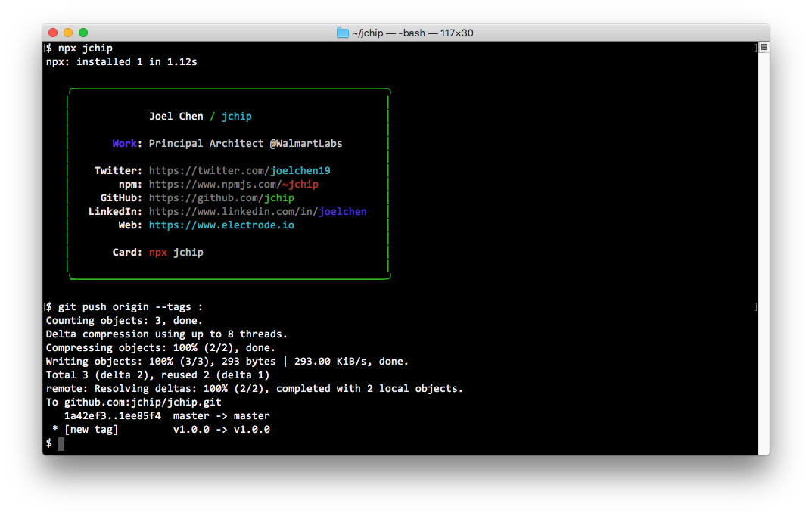Viewport: 812px width, 516px height.
Task: Click 'Total 3 (delta 2), reused 2 (delta 1)'
Action: tap(157, 375)
